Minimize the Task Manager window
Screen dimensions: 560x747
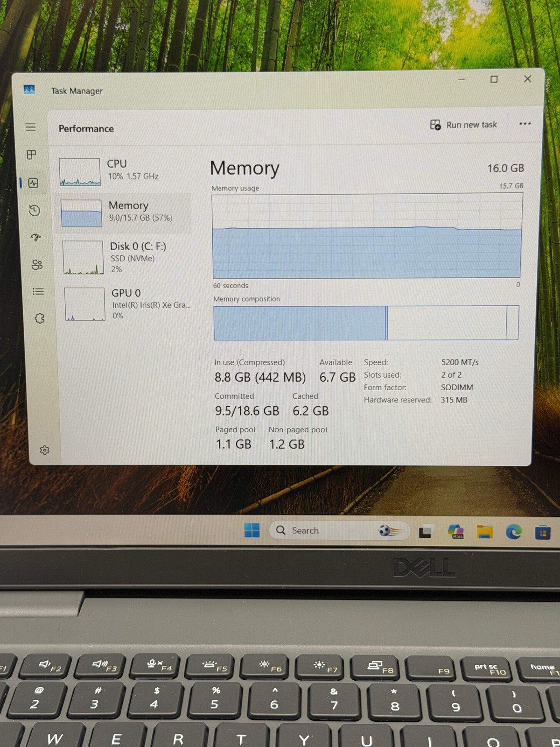[461, 79]
